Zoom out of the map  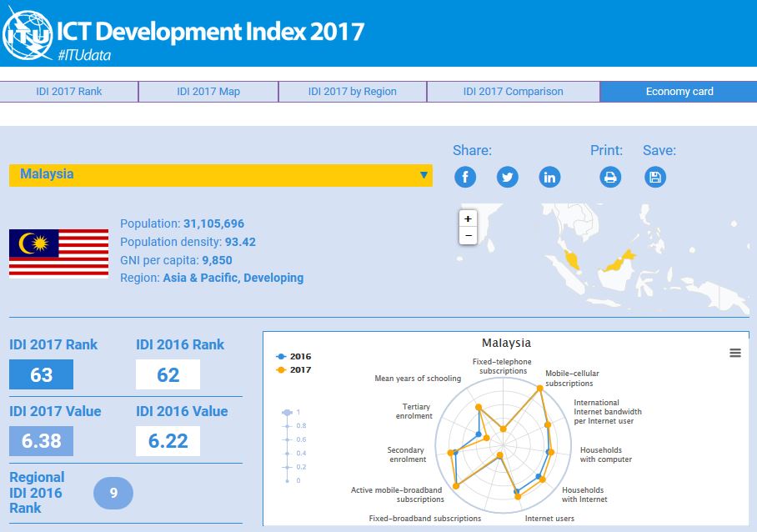(468, 235)
